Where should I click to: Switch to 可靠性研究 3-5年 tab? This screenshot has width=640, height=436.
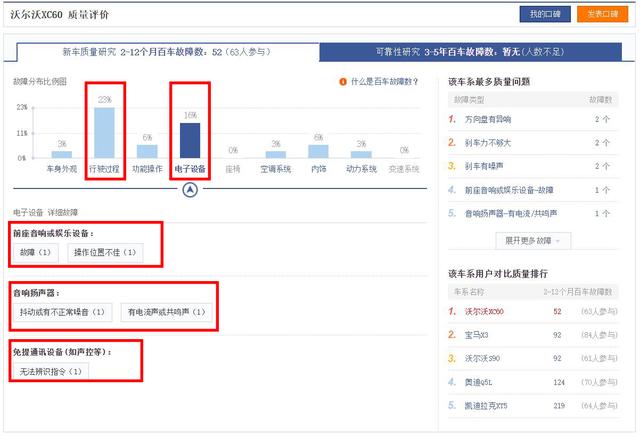(x=470, y=52)
